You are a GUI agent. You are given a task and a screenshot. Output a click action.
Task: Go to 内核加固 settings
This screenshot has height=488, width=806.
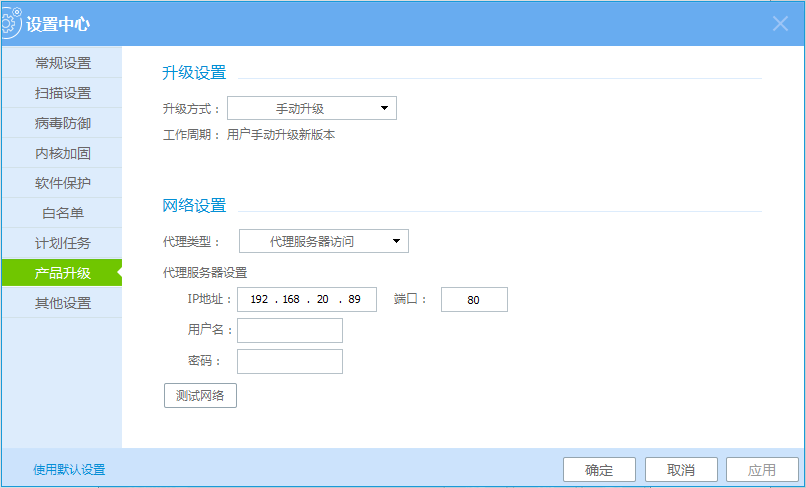point(62,153)
